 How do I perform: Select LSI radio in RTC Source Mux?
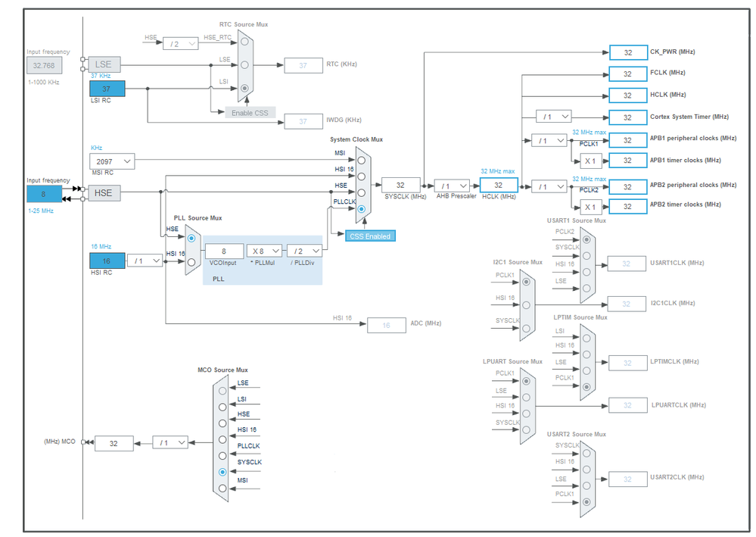pyautogui.click(x=244, y=89)
